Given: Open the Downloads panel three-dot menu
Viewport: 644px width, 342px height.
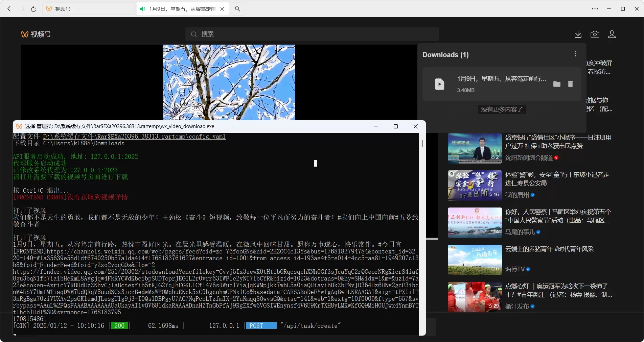Looking at the screenshot, I should (575, 53).
